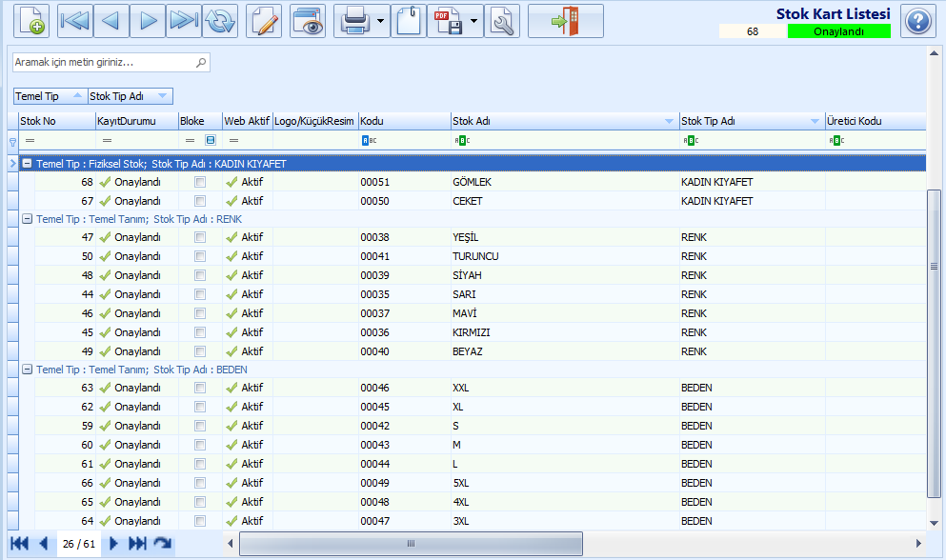The width and height of the screenshot is (946, 560).
Task: Toggle Bloke checkbox for YEŞİL row
Action: tap(200, 238)
